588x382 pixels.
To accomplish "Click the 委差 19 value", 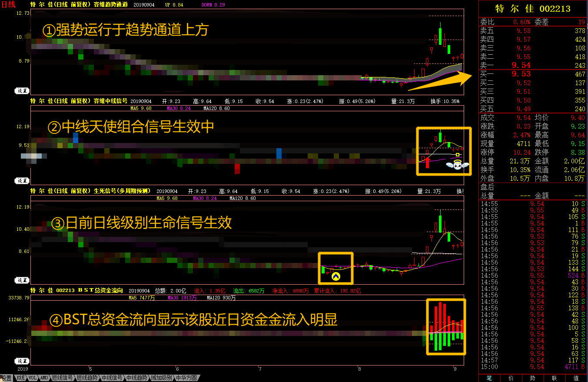I will click(x=581, y=22).
